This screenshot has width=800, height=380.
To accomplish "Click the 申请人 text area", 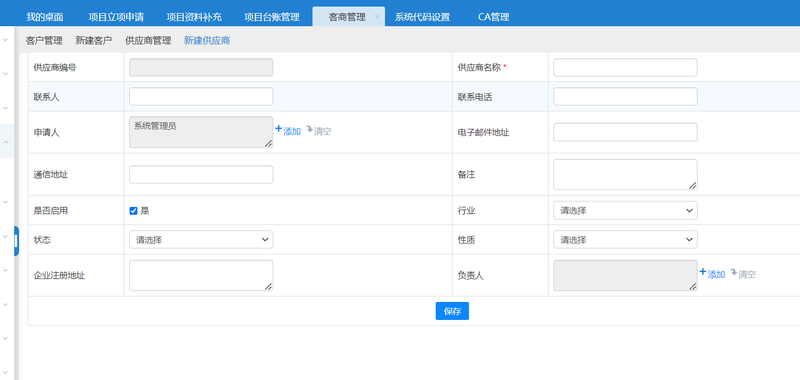I will point(201,132).
